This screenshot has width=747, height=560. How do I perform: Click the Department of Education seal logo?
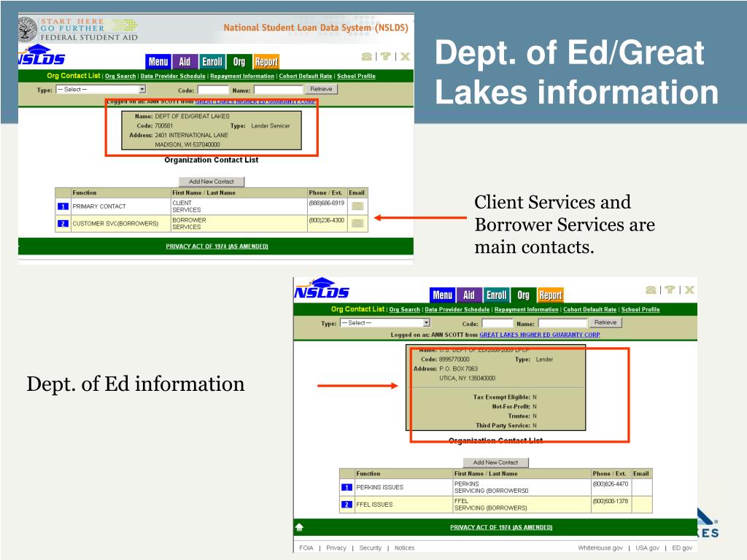[28, 29]
